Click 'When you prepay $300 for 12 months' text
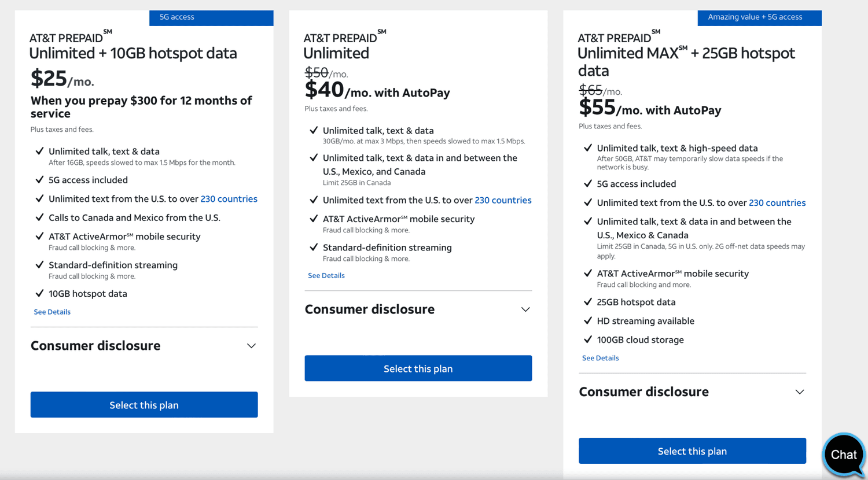Image resolution: width=868 pixels, height=480 pixels. pyautogui.click(x=141, y=107)
